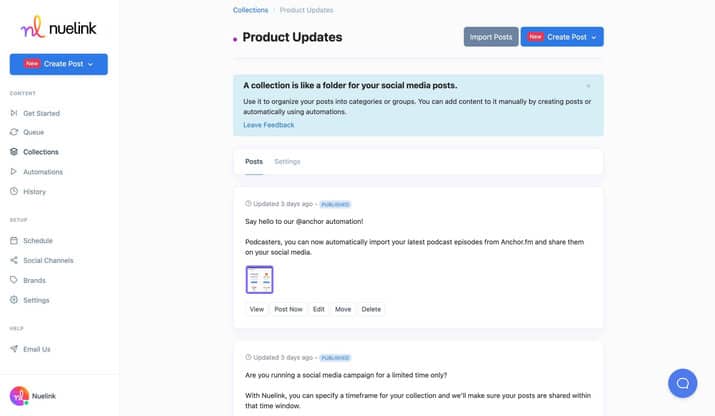Open the chat support bubble
This screenshot has width=715, height=416.
click(x=682, y=383)
